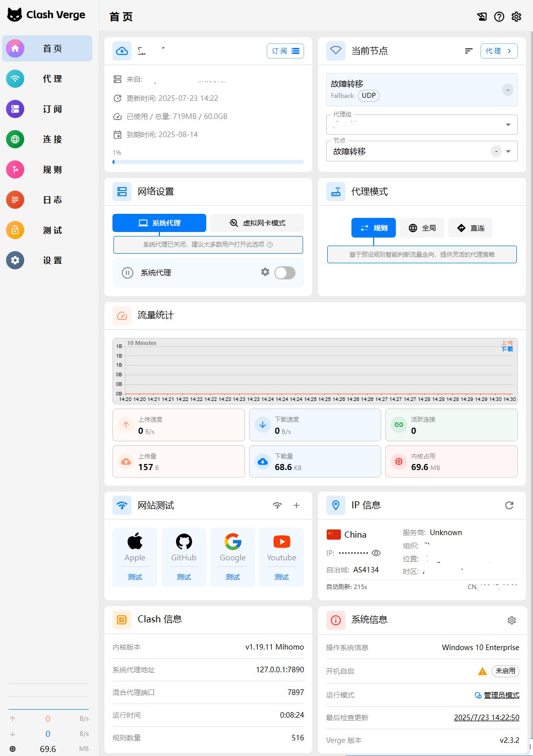Navigate to 规则 in the sidebar
Viewport: 533px width, 756px height.
pyautogui.click(x=47, y=169)
